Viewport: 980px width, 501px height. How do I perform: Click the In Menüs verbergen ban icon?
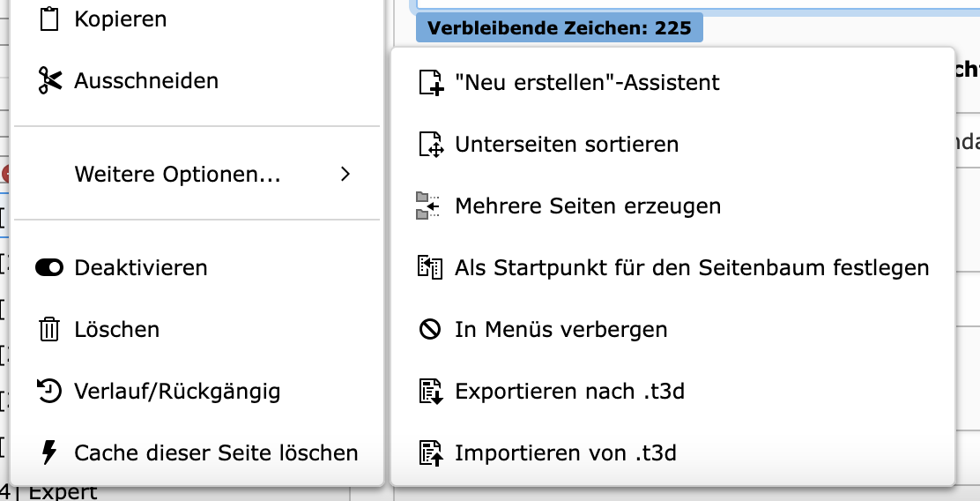coord(430,329)
